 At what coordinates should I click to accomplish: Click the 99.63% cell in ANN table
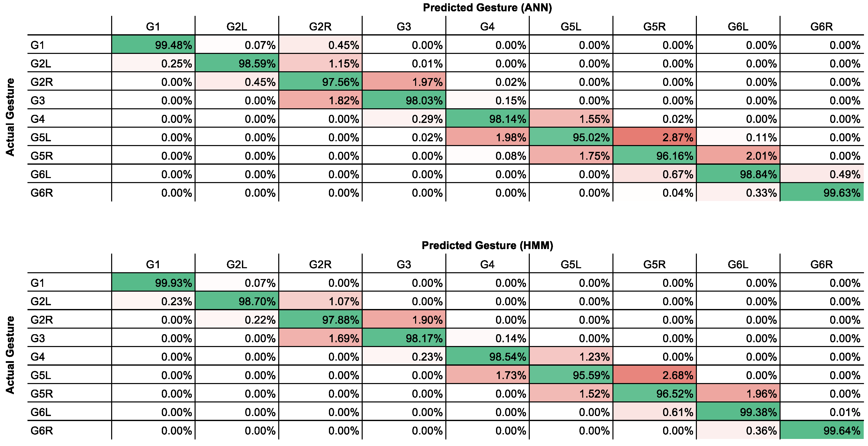click(x=822, y=193)
